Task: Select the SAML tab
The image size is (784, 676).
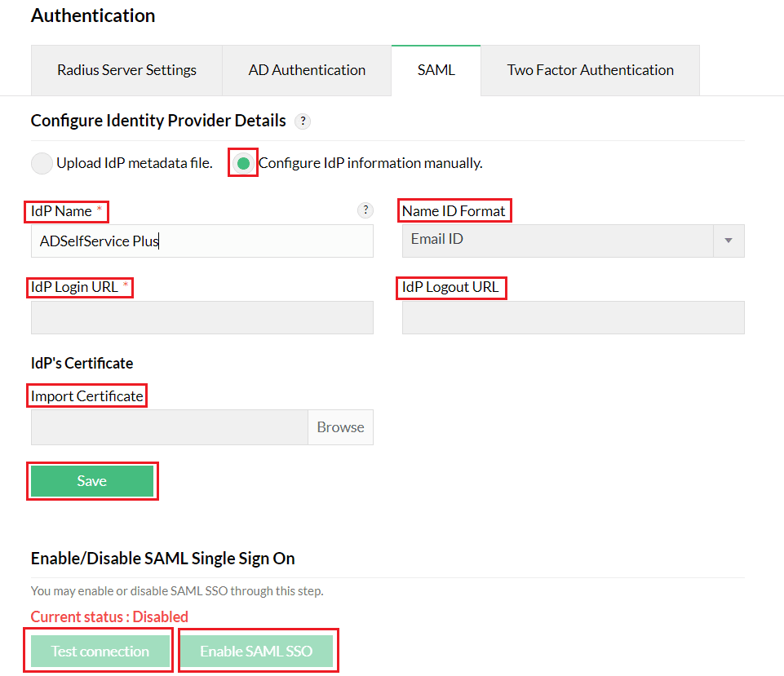Action: point(436,70)
